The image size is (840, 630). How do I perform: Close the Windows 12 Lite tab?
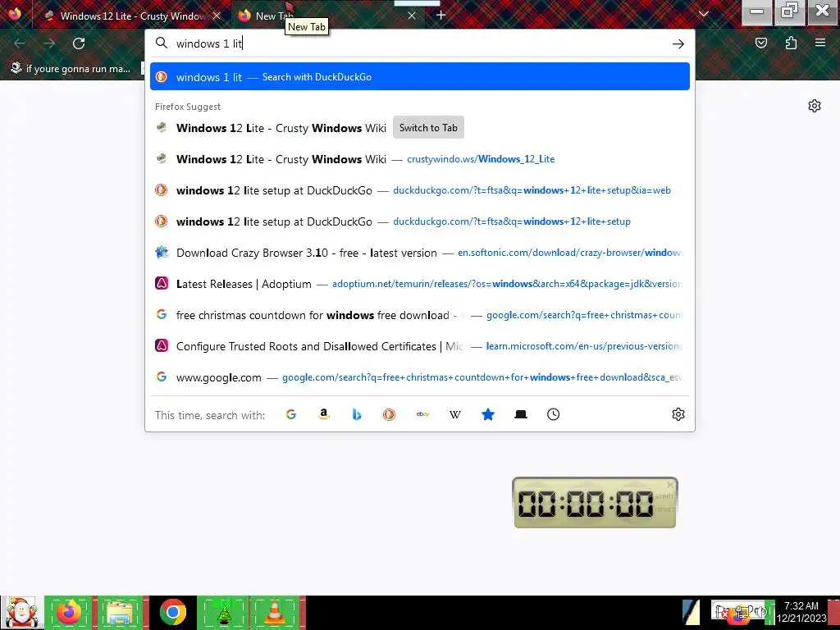pos(217,16)
